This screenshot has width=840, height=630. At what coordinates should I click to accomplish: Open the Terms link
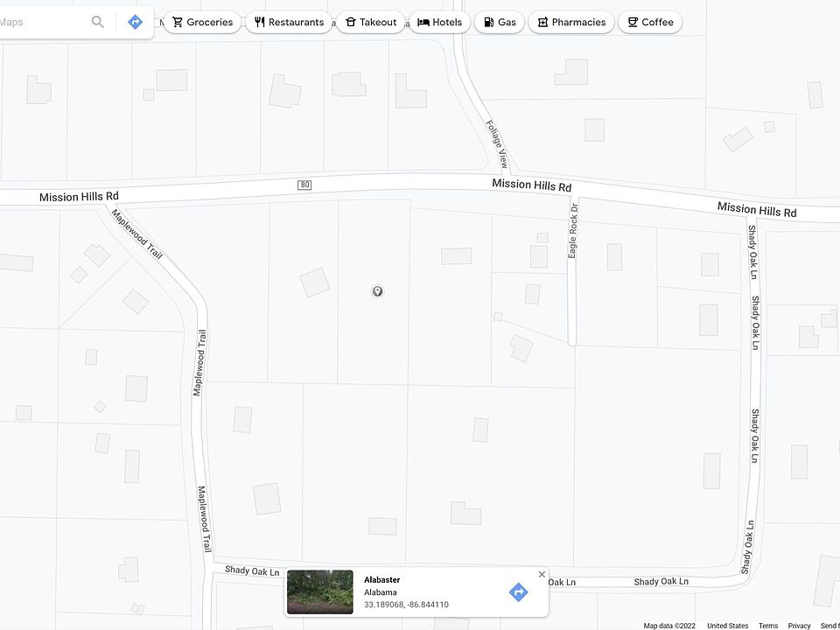click(x=767, y=626)
